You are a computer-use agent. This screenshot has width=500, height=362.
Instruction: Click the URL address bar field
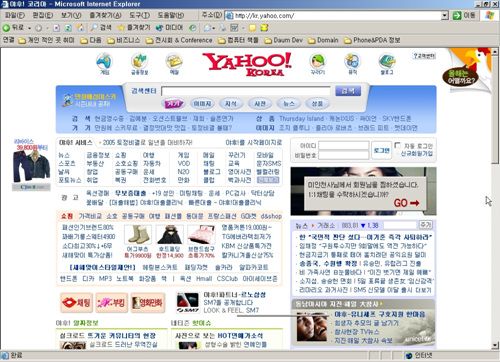tap(333, 15)
